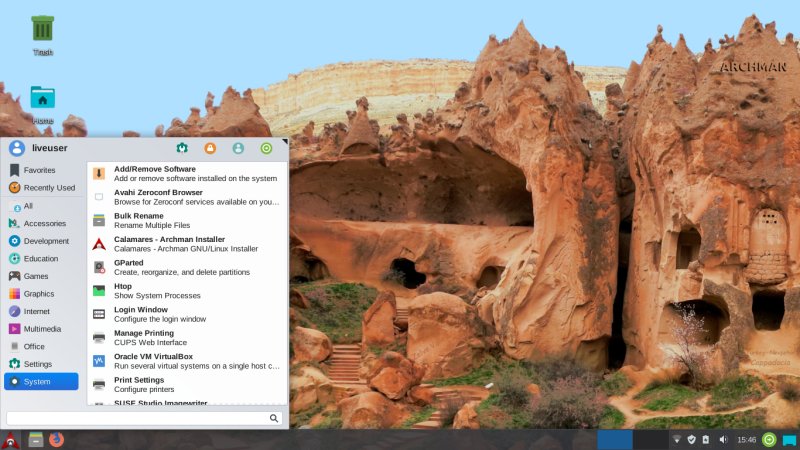Log out with the green header icon
The height and width of the screenshot is (450, 800).
[266, 148]
